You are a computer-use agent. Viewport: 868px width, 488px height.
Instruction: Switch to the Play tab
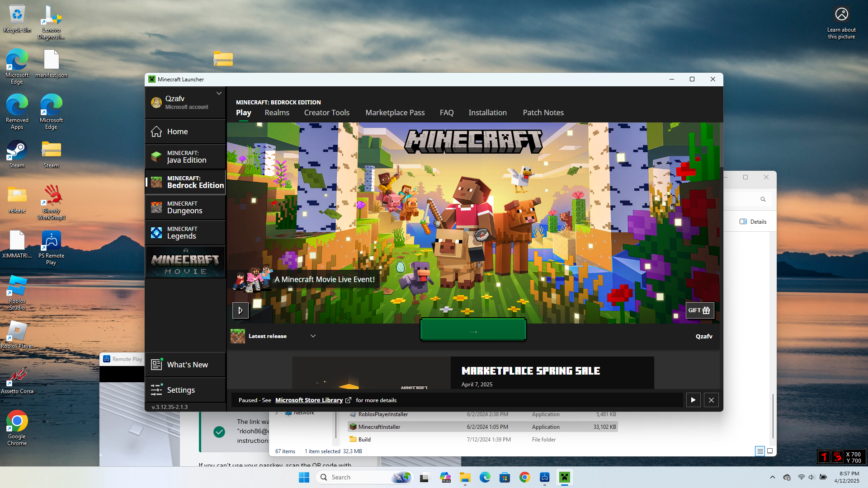(243, 113)
